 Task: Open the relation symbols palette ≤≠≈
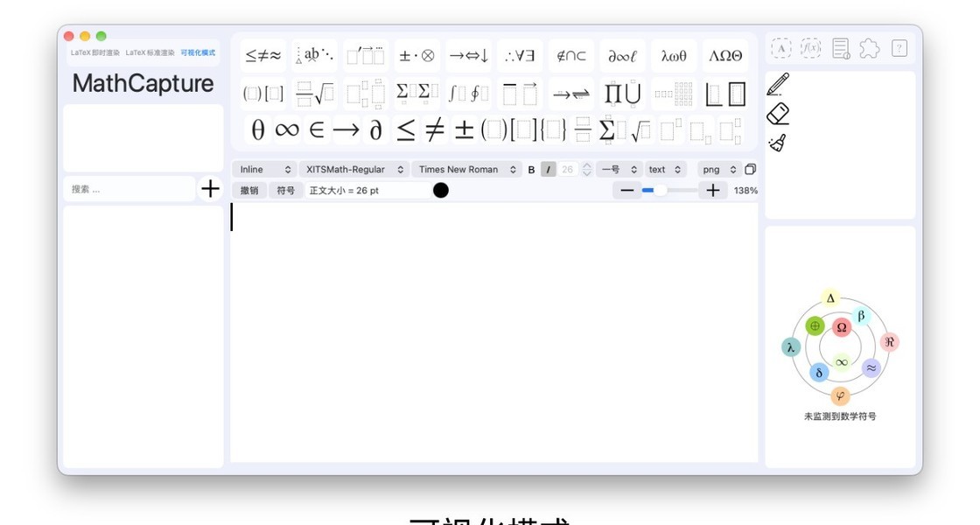263,56
